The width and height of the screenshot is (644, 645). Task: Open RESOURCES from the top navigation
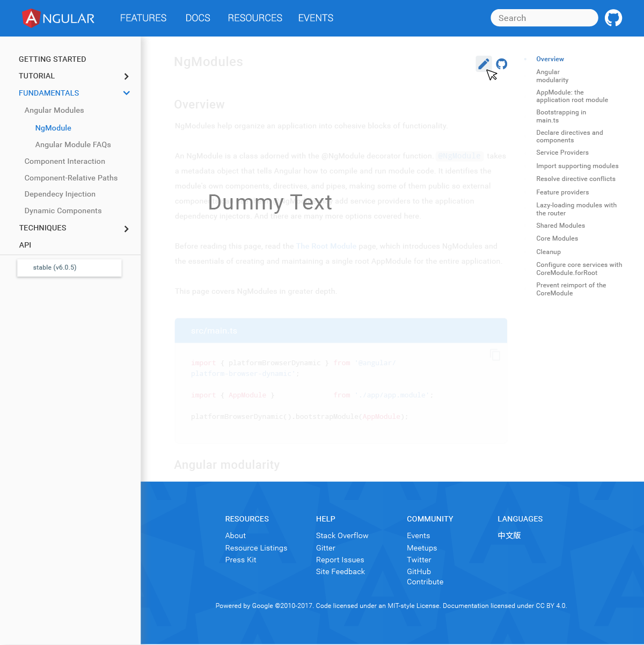tap(255, 18)
